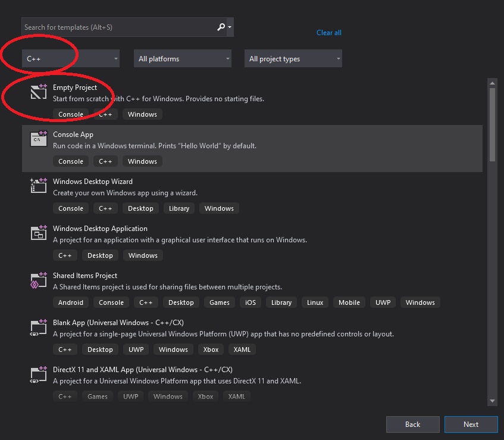This screenshot has width=504, height=440.
Task: Click the DirectX 11 and XAML App icon
Action: tap(39, 374)
